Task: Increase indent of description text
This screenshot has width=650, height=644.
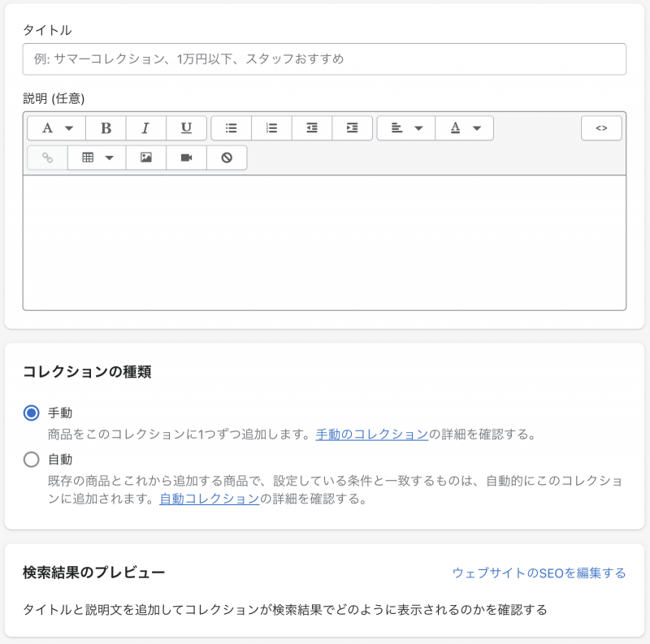Action: tap(352, 128)
